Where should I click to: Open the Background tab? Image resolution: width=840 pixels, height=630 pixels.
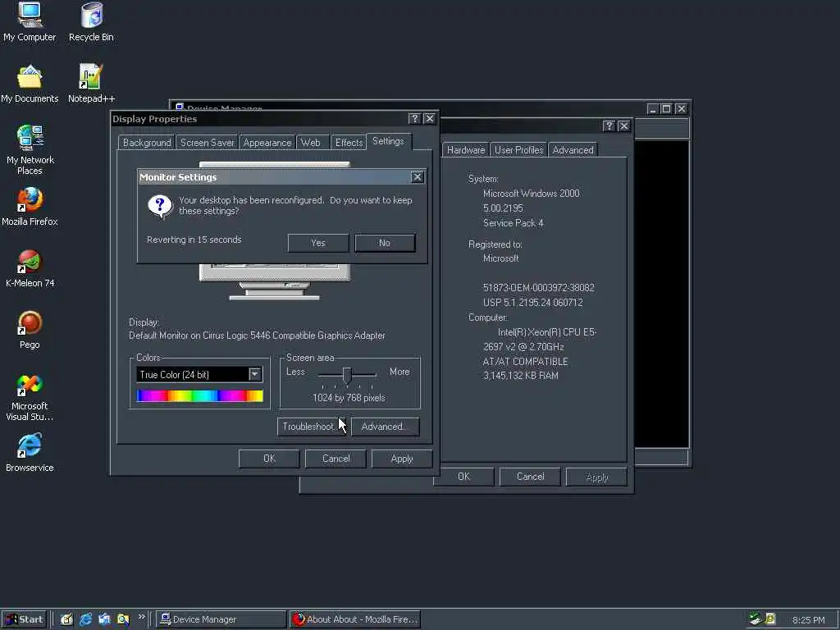[147, 143]
